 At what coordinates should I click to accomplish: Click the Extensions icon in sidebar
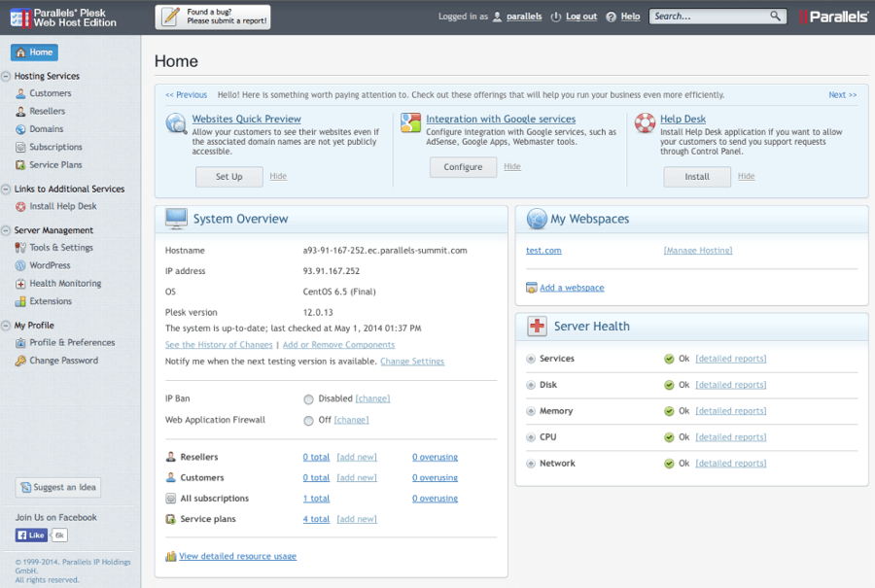tap(20, 301)
